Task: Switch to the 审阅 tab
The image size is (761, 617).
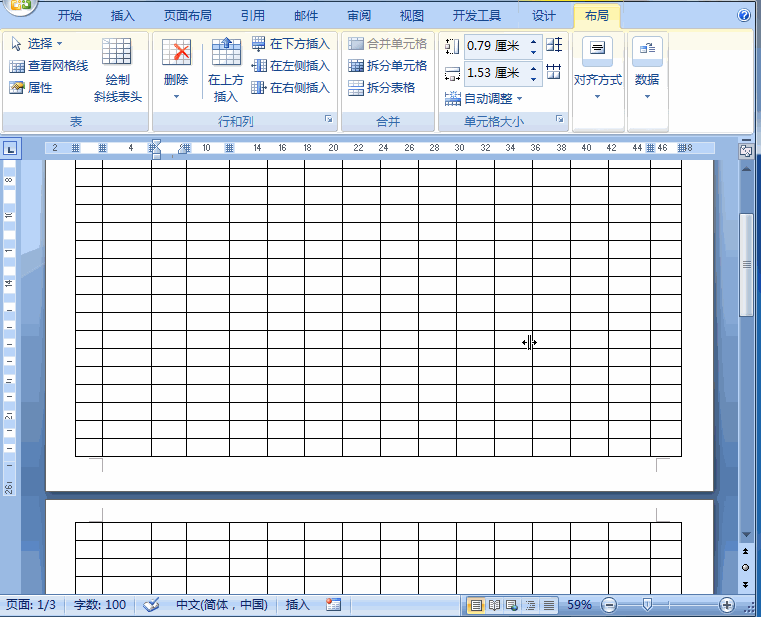Action: click(359, 16)
